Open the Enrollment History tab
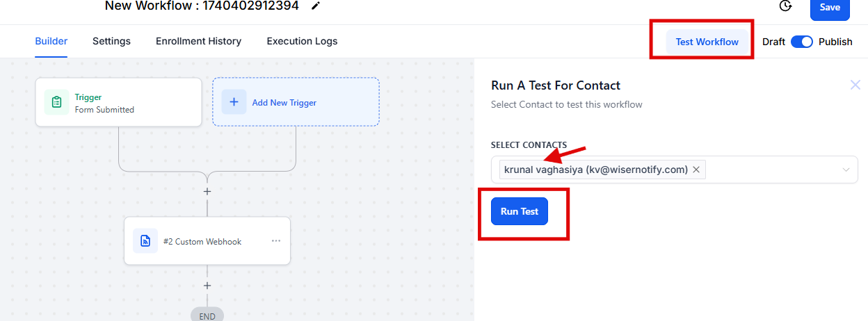This screenshot has width=868, height=321. pyautogui.click(x=198, y=41)
